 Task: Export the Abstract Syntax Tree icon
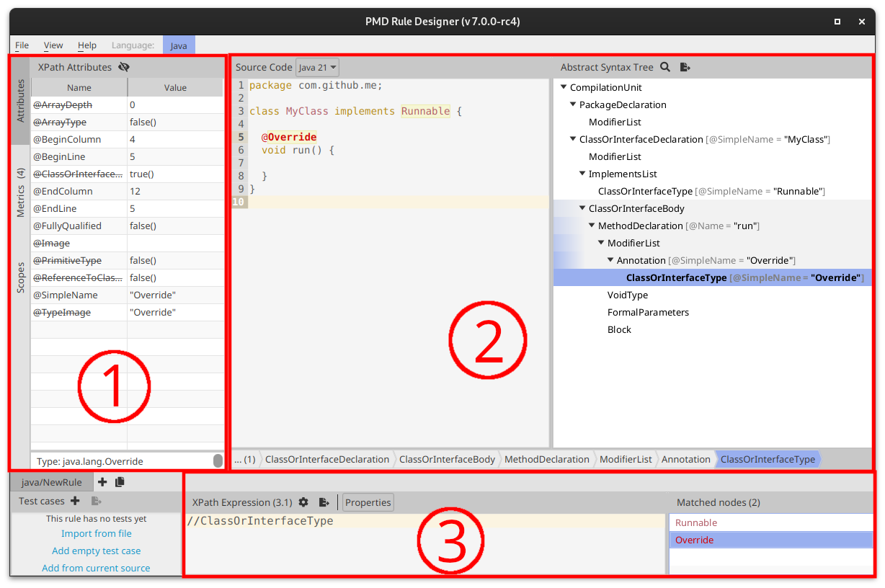coord(685,67)
